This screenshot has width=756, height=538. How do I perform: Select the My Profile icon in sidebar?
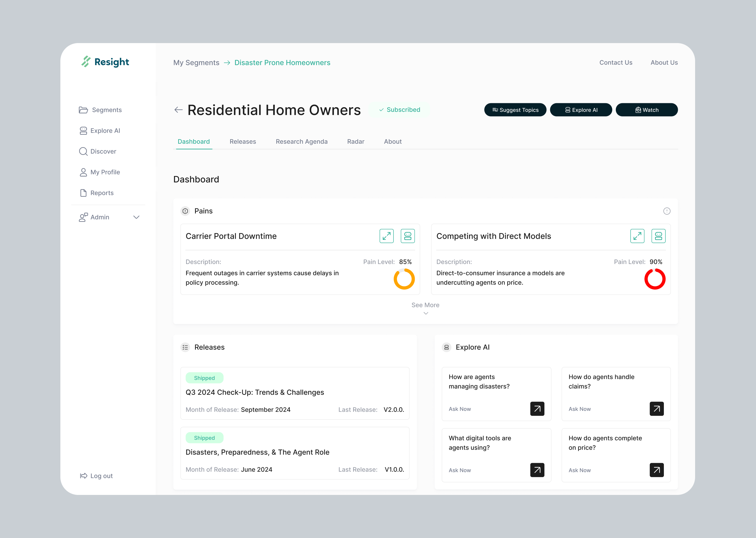point(83,172)
